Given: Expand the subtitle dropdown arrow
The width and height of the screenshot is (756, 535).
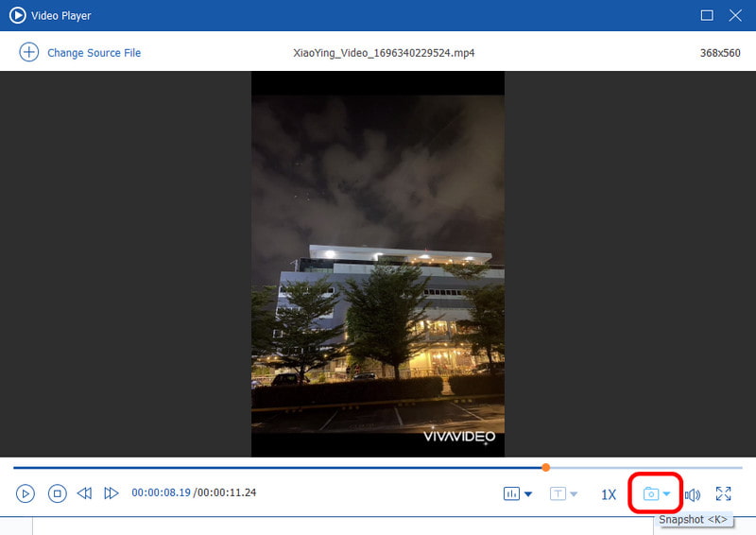Looking at the screenshot, I should click(x=574, y=494).
